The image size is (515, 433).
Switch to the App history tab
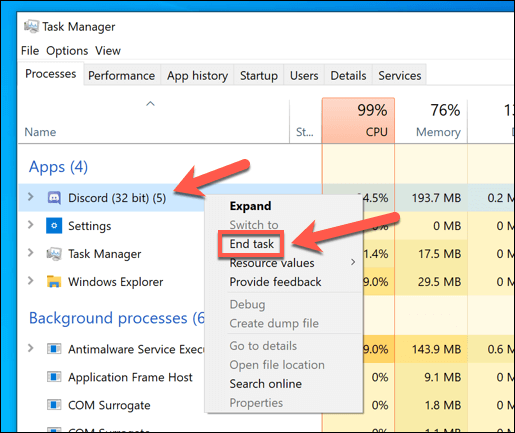(x=197, y=76)
